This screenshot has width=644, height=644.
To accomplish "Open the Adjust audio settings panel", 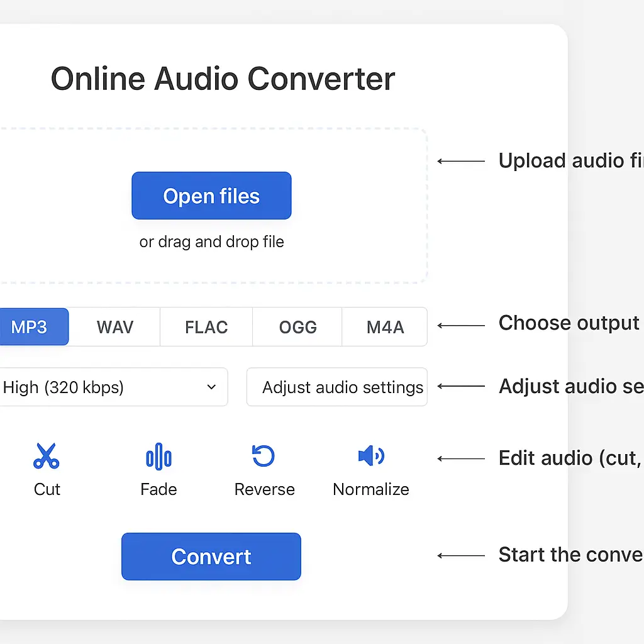I will [336, 387].
